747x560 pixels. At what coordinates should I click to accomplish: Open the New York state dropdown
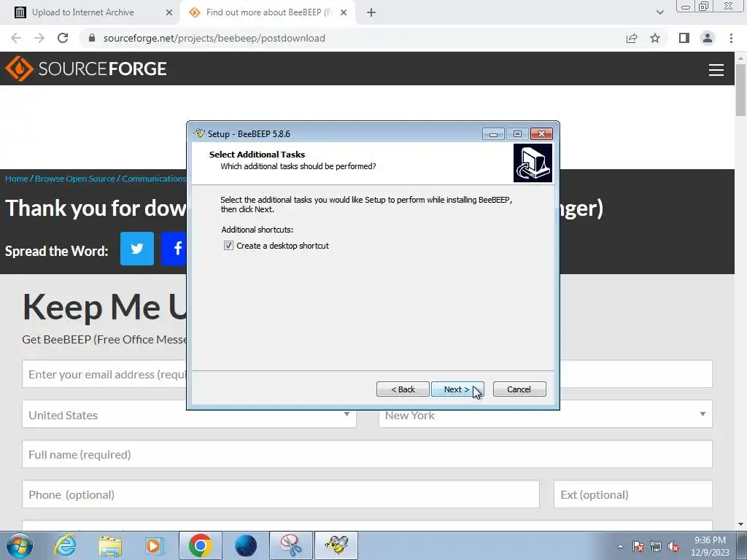[546, 414]
